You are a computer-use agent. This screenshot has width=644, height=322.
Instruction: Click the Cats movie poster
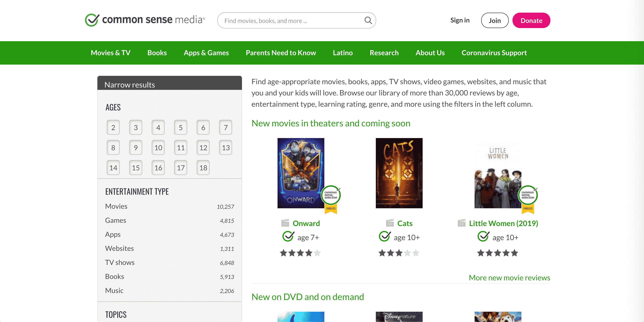399,173
